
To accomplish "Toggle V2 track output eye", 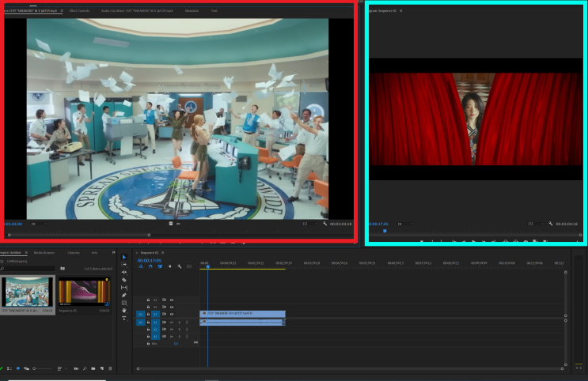I will 172,307.
